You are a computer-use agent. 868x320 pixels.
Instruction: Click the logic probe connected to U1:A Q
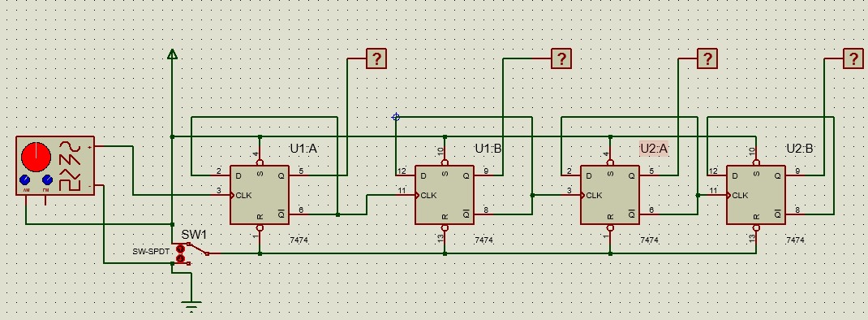(376, 58)
